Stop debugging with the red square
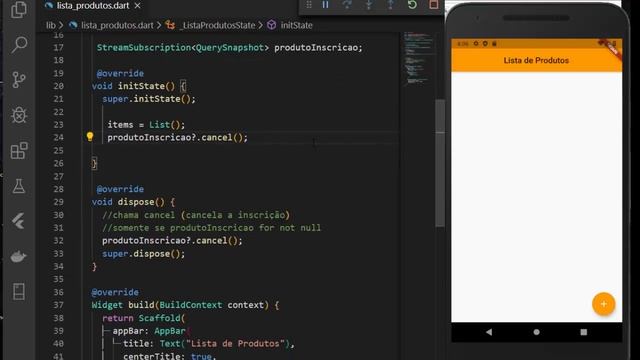This screenshot has height=360, width=640. [433, 5]
